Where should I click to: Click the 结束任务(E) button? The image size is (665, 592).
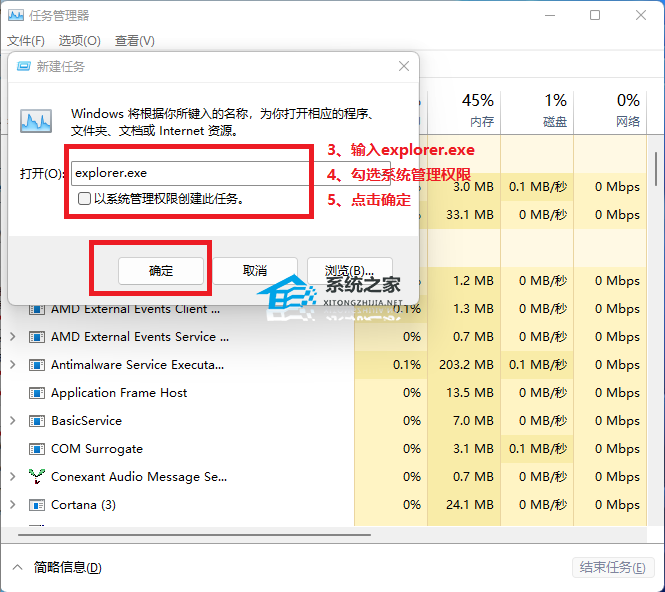(x=613, y=567)
